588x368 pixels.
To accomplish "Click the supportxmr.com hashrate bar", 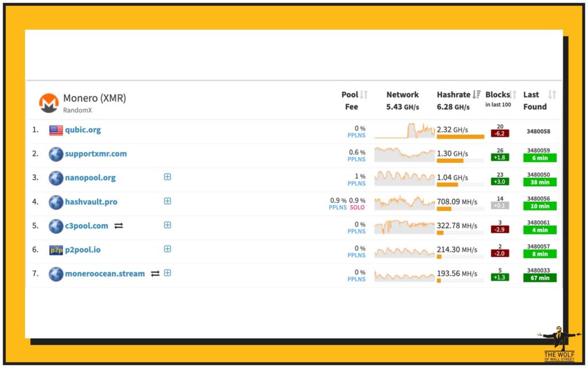I will click(461, 161).
